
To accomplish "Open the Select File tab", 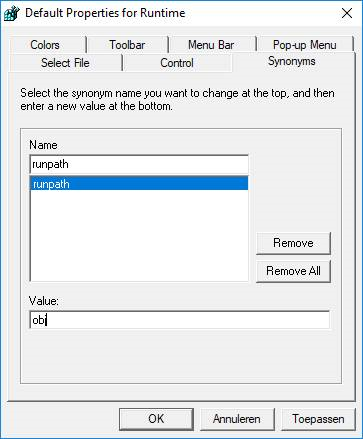I will point(65,63).
